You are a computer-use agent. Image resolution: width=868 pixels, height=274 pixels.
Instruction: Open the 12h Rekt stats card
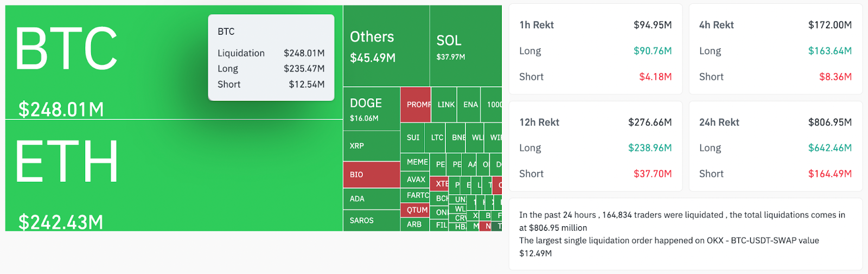pyautogui.click(x=595, y=147)
